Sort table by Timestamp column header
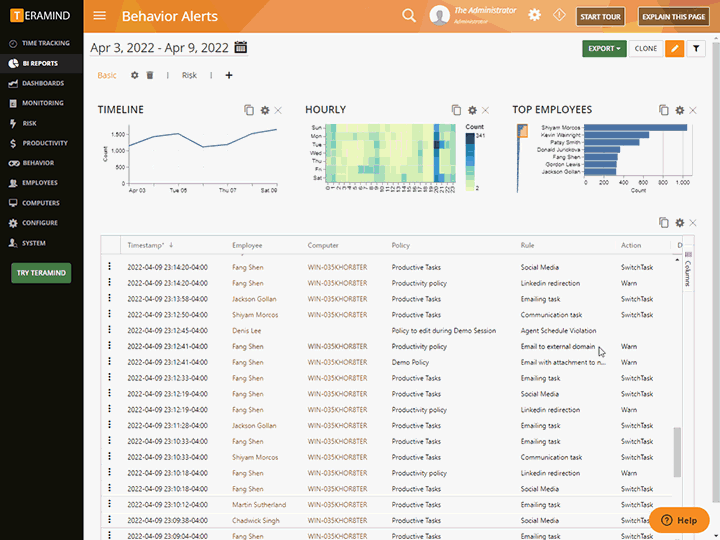This screenshot has width=720, height=540. [145, 245]
